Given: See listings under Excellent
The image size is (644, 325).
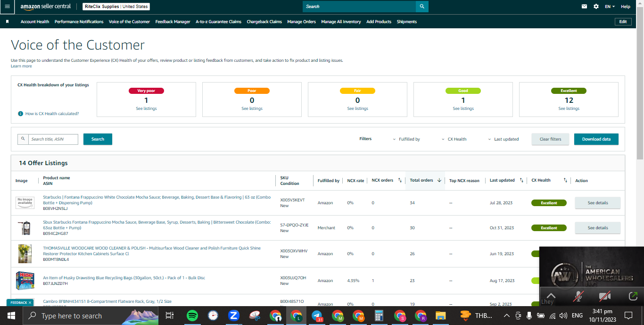Looking at the screenshot, I should coord(569,108).
